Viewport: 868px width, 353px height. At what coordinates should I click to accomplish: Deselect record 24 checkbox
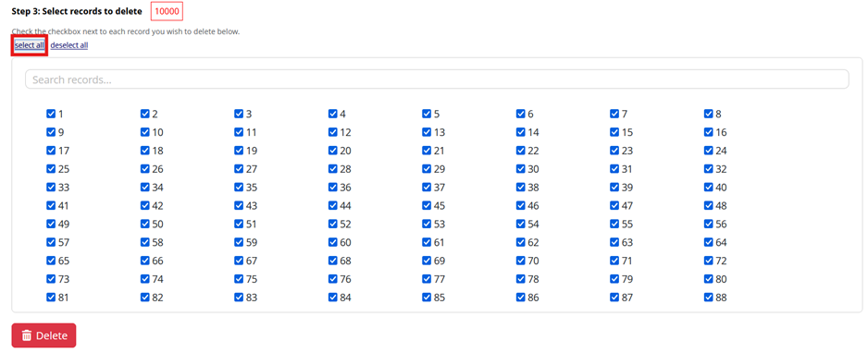709,151
